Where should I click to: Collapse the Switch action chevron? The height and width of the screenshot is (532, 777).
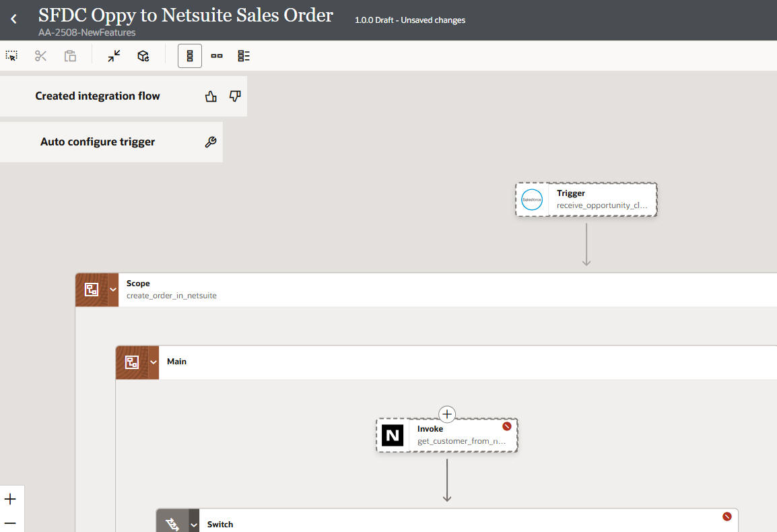(x=194, y=525)
